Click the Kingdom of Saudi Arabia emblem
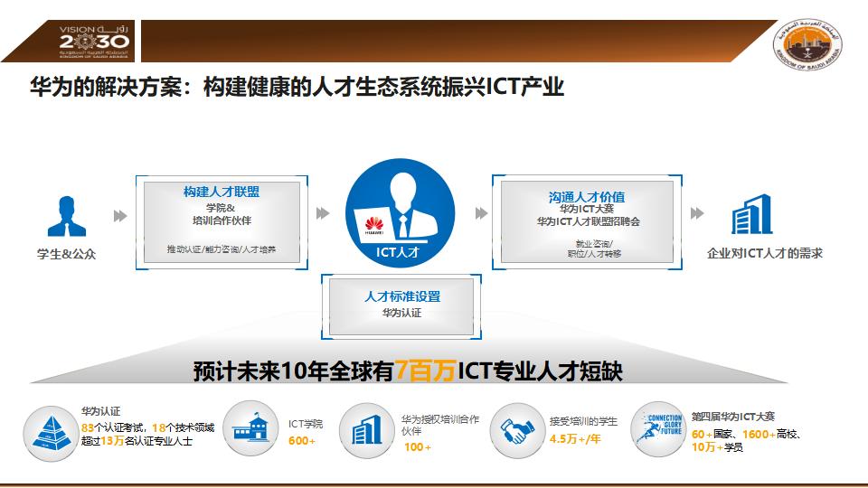 click(807, 45)
